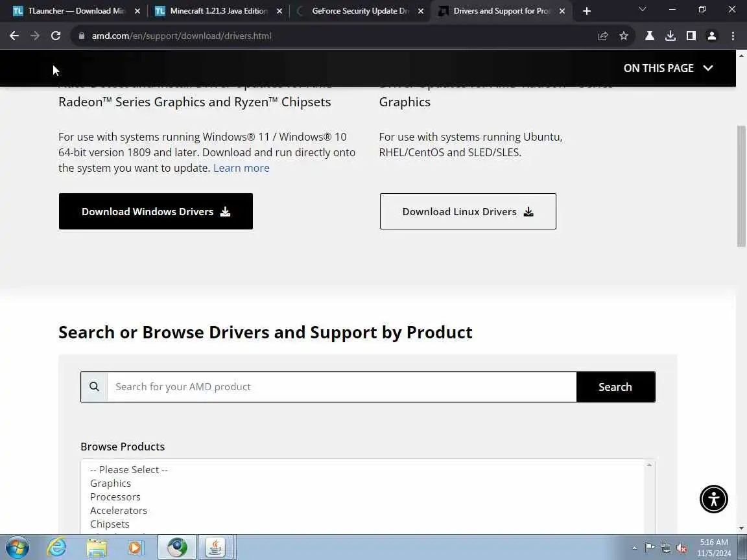747x560 pixels.
Task: Click the page vertical scrollbar thumb
Action: click(741, 186)
